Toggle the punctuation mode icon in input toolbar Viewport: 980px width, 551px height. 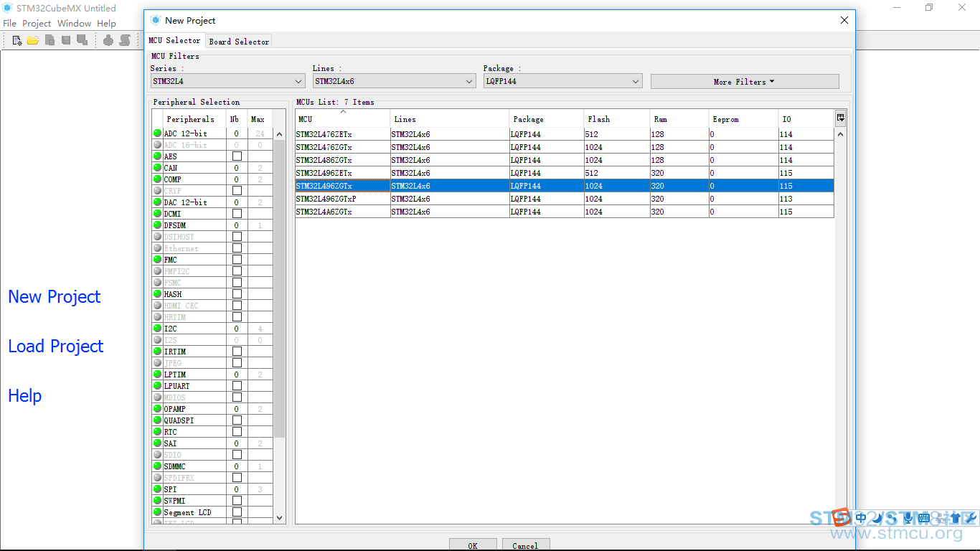892,518
